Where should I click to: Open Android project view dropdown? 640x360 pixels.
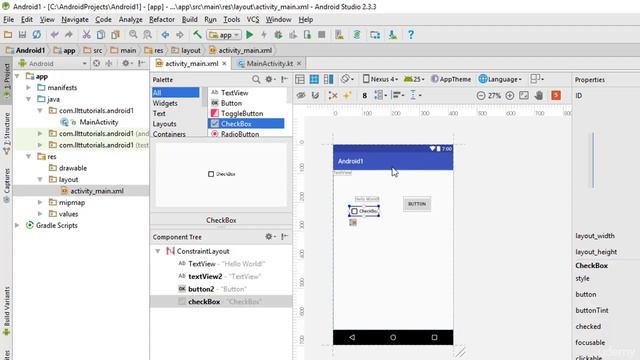(x=52, y=63)
